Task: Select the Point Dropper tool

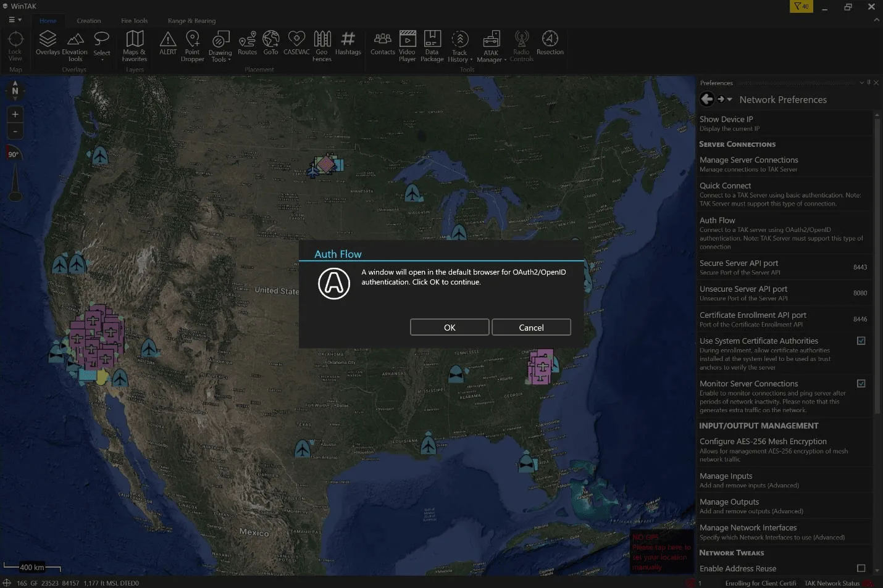Action: point(193,46)
